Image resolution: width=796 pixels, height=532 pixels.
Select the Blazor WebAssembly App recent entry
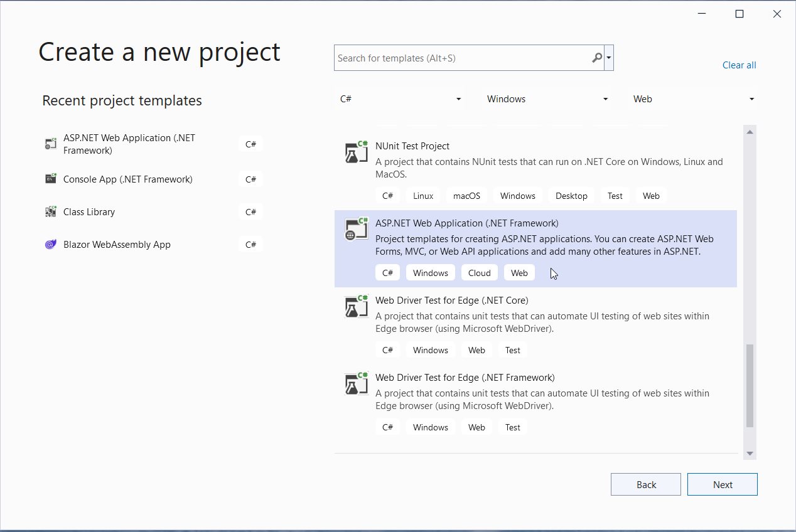[x=117, y=244]
